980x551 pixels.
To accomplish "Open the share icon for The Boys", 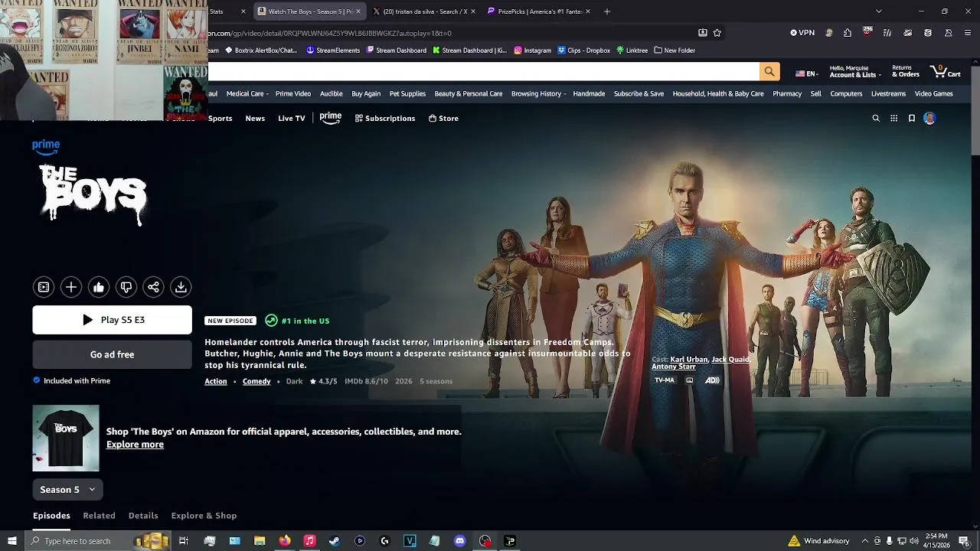I will pos(153,287).
